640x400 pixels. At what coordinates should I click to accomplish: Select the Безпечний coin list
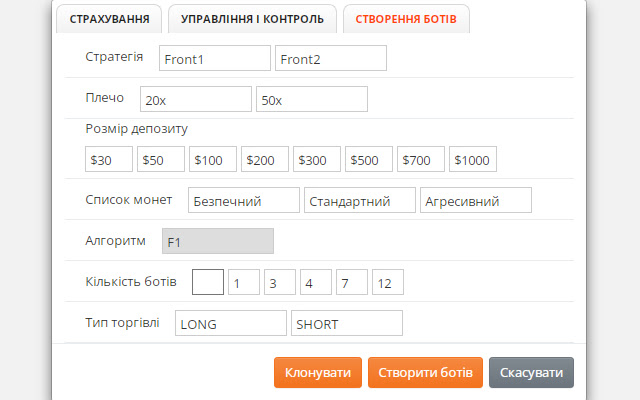coord(244,200)
